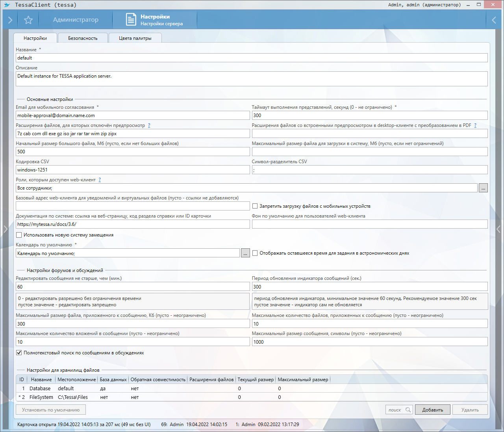The image size is (504, 432).
Task: Expand the left panel with top chevron
Action: click(x=10, y=20)
